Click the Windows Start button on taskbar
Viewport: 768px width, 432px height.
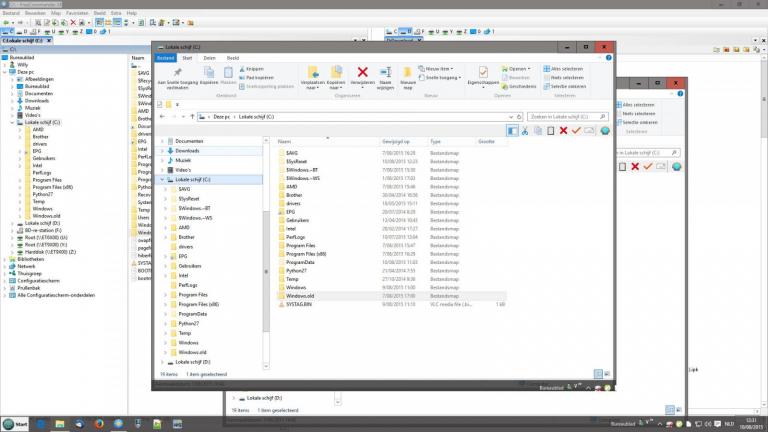[14, 424]
